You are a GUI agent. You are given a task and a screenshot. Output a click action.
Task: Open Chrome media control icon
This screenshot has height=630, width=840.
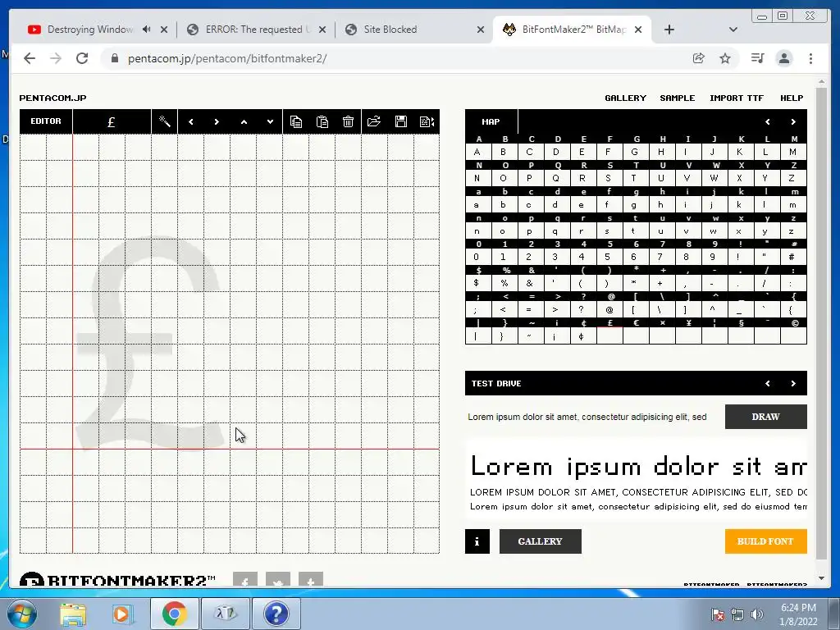(757, 58)
